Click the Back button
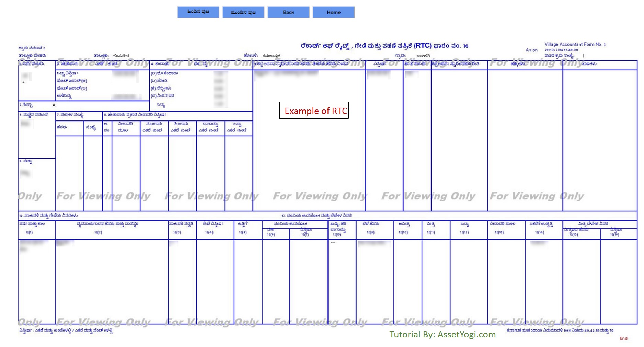The width and height of the screenshot is (644, 347). [288, 12]
